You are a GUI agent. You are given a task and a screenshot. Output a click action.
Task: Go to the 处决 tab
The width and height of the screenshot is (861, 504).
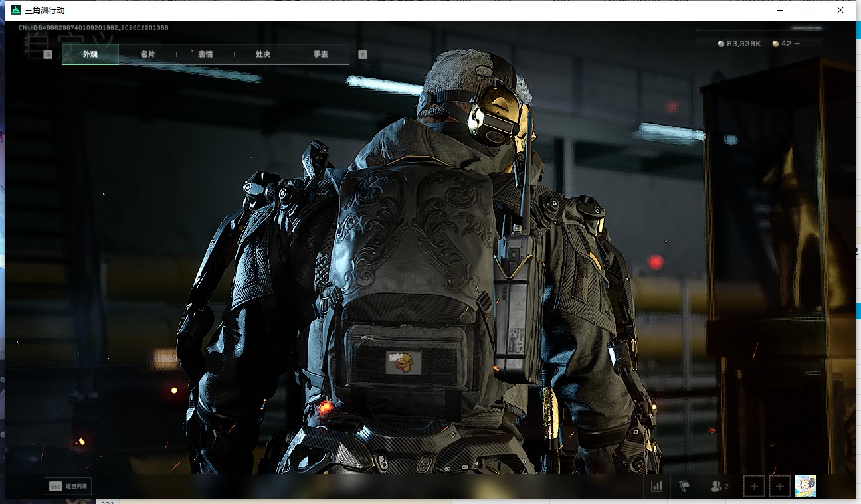pos(263,54)
